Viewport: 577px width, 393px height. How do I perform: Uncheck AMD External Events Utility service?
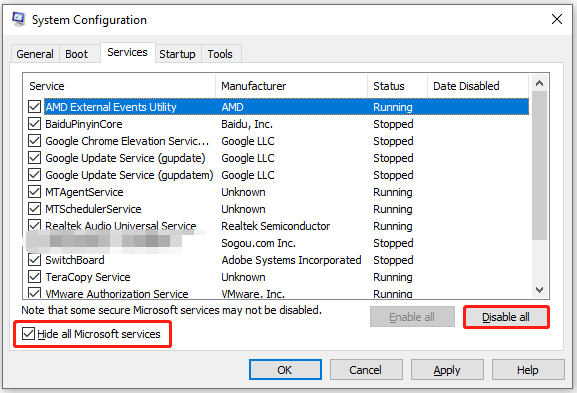pos(35,107)
